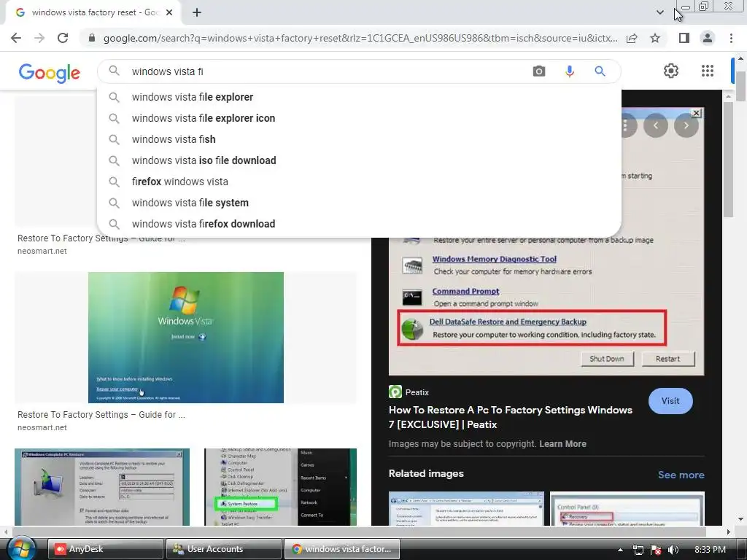Expand the tab search chevron
747x560 pixels.
point(659,12)
